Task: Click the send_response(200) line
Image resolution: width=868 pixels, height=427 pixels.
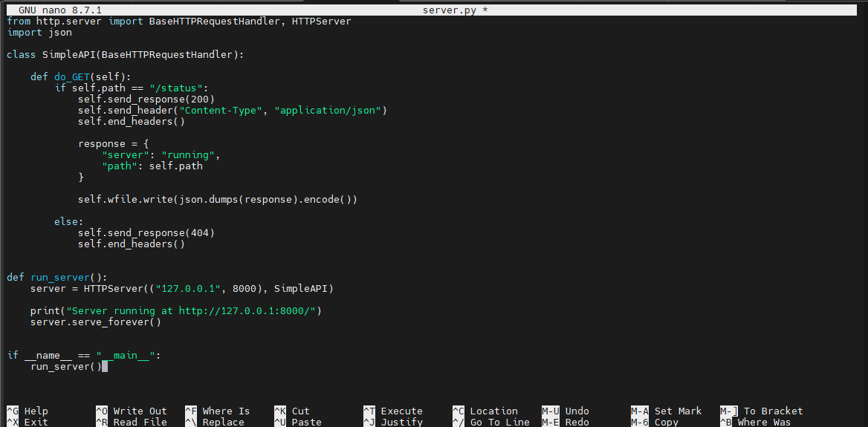Action: (146, 99)
